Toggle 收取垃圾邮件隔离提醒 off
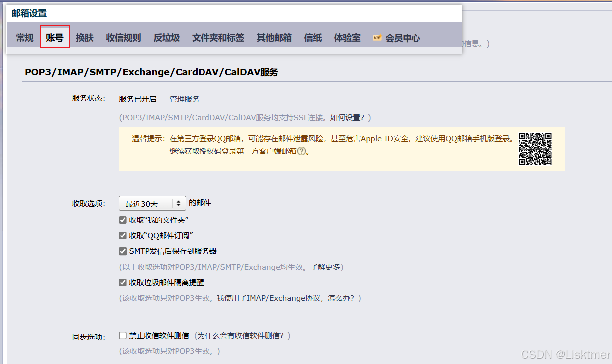This screenshot has height=364, width=612. point(123,282)
